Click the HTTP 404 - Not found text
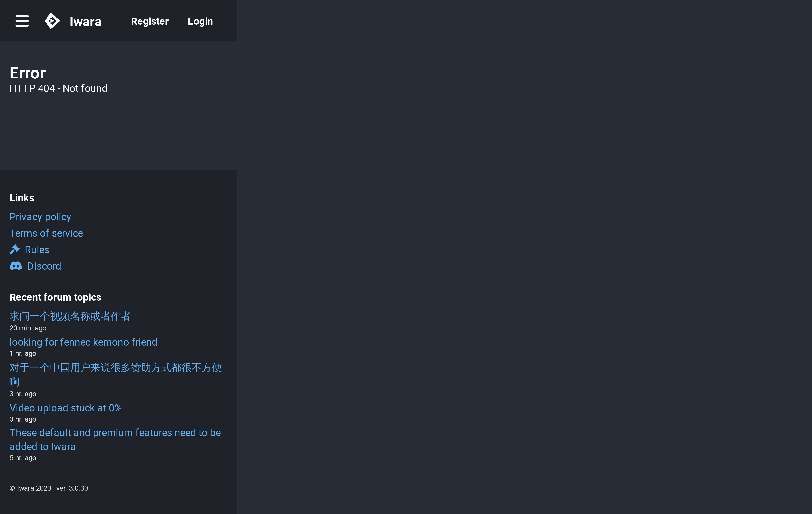812x514 pixels. coord(58,88)
